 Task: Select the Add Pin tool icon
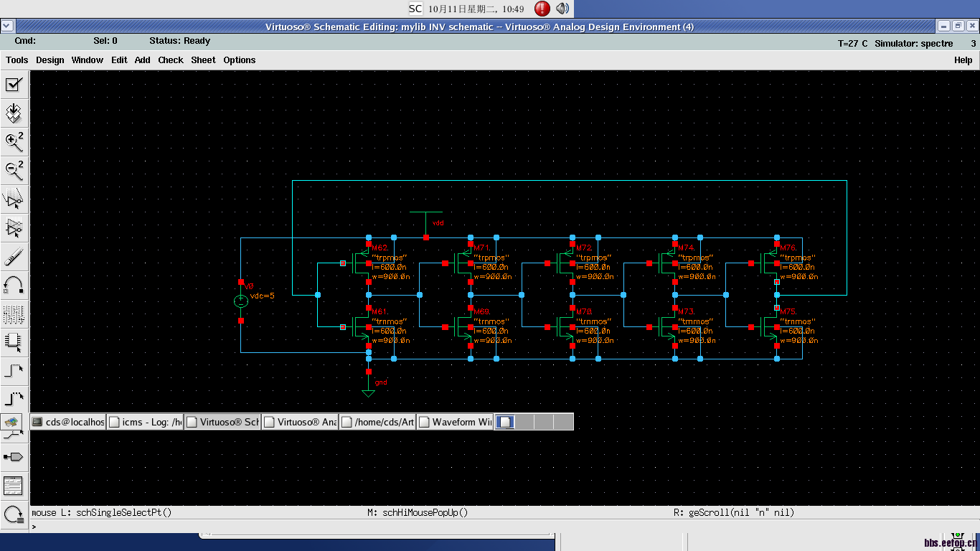tap(14, 456)
